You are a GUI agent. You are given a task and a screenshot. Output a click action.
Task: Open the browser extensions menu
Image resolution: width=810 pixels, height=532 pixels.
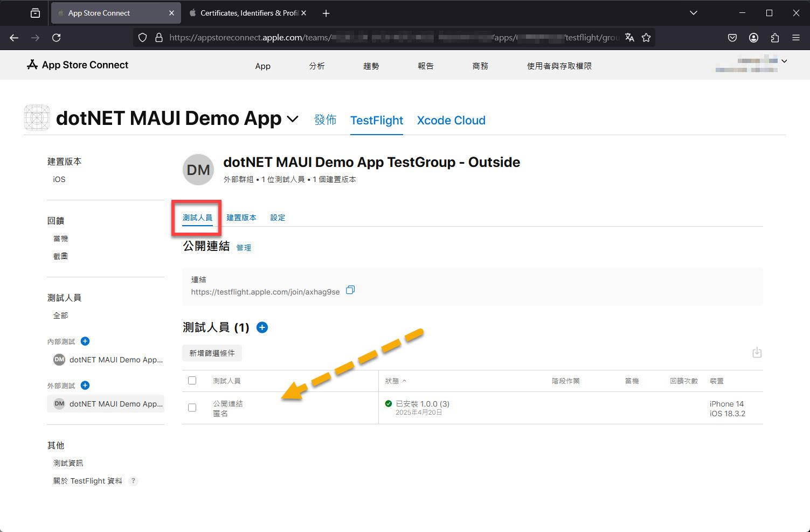tap(775, 38)
